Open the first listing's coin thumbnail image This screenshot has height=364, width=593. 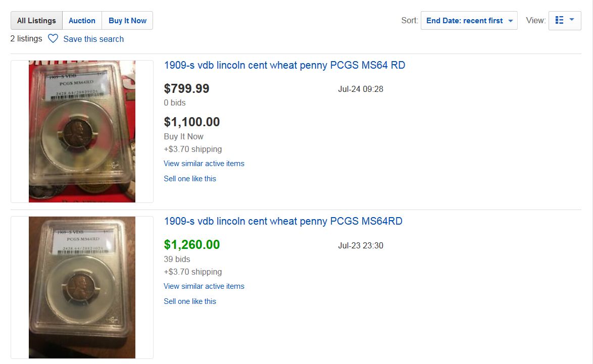tap(82, 131)
